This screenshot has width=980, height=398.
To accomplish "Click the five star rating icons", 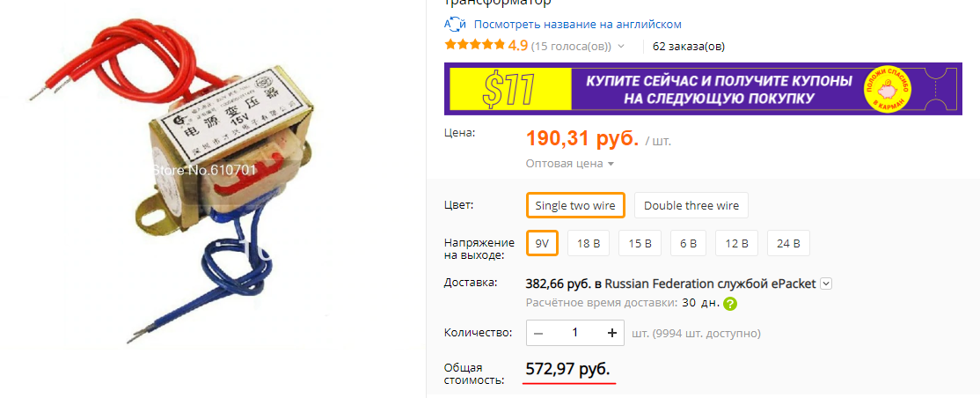I will point(474,45).
